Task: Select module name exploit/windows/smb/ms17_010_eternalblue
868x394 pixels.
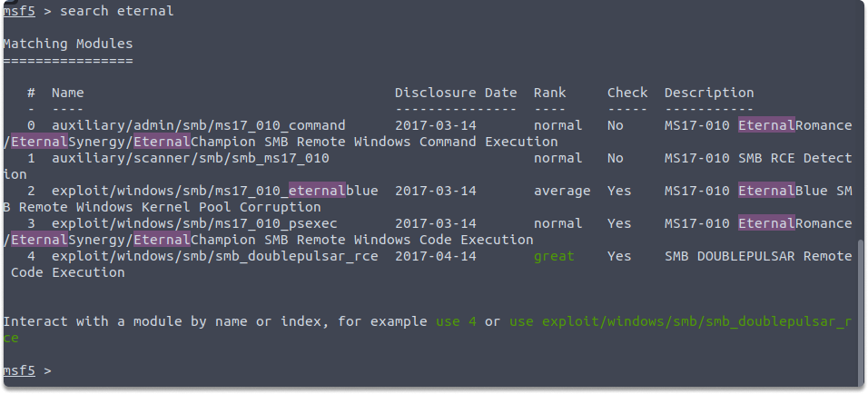Action: 215,191
